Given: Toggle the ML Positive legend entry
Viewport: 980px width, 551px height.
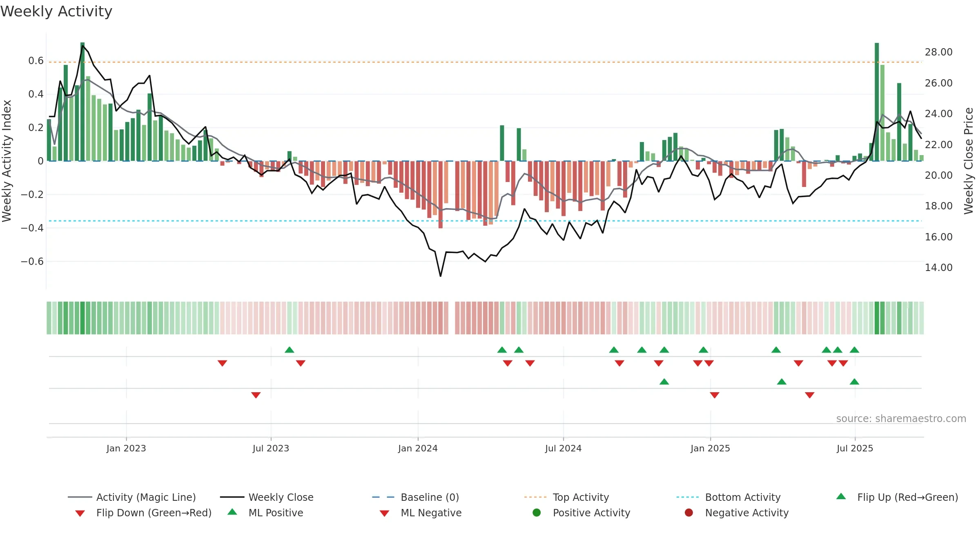Looking at the screenshot, I should [x=265, y=513].
